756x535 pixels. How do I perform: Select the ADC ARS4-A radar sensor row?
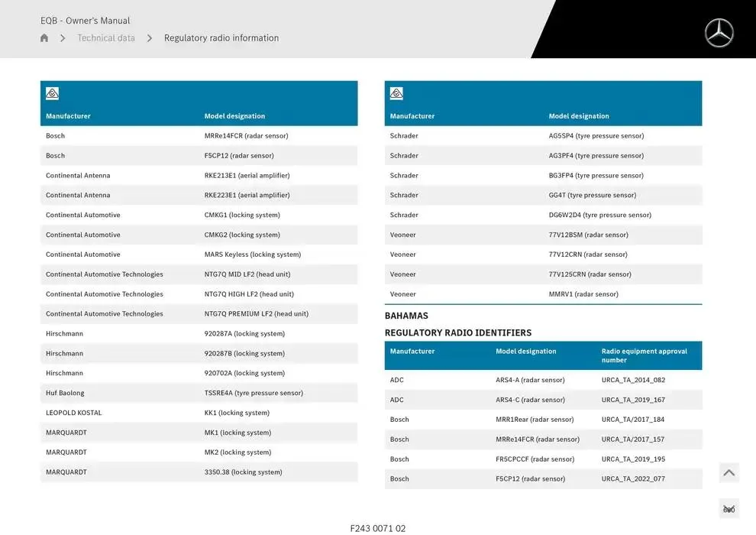[543, 379]
